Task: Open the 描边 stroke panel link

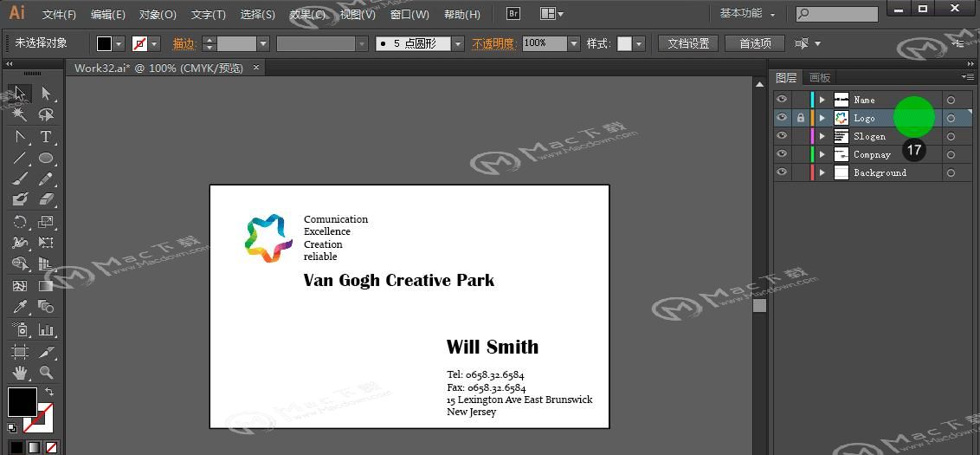Action: [185, 43]
